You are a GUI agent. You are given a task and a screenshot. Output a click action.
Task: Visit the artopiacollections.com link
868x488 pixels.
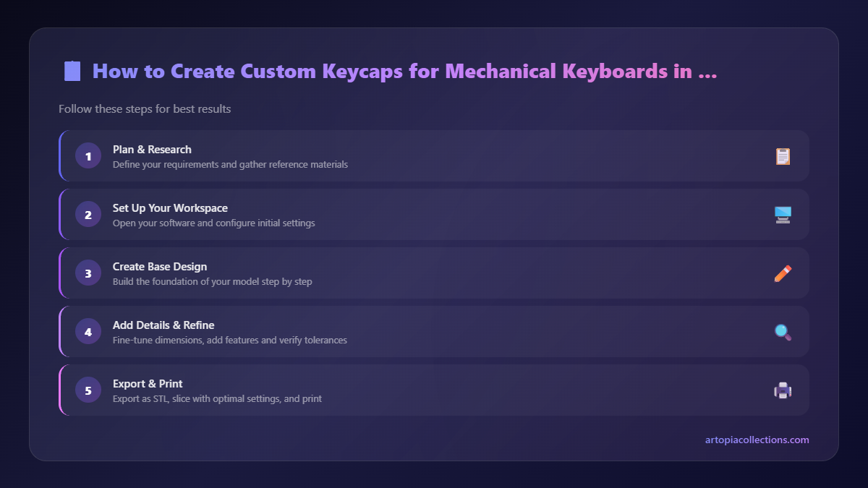756,440
